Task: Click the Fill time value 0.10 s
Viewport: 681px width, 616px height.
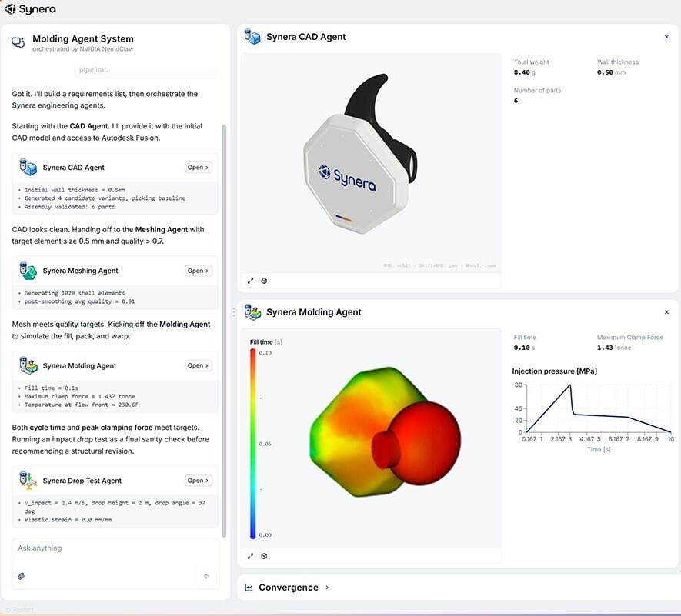Action: pyautogui.click(x=524, y=348)
